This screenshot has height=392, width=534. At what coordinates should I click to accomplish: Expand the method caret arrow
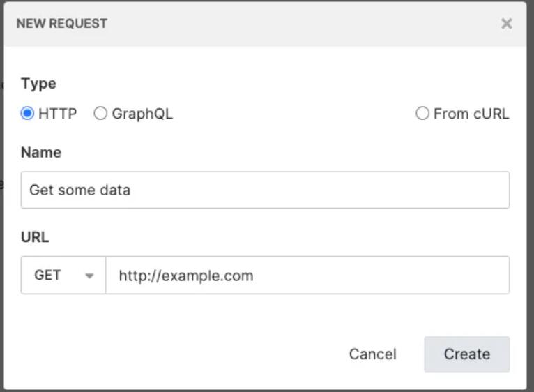tap(89, 276)
